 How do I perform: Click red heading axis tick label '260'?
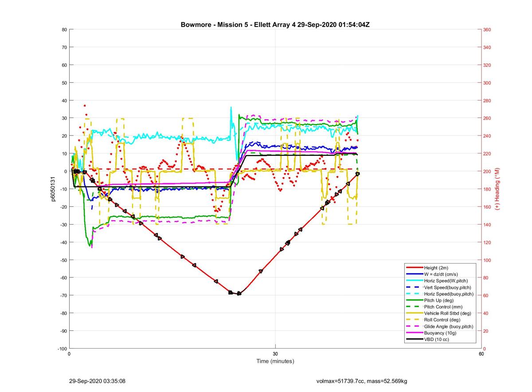click(487, 118)
